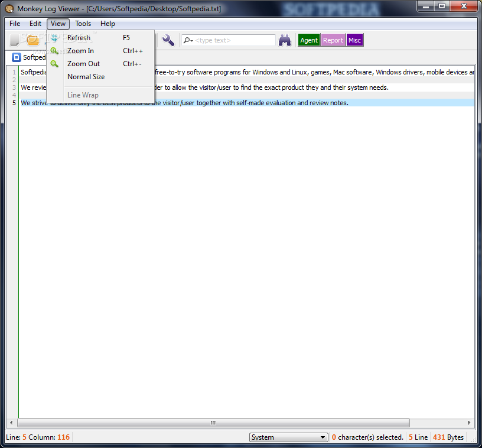Click the Zoom Out magnifier icon
Viewport: 482px width, 448px height.
pyautogui.click(x=54, y=64)
